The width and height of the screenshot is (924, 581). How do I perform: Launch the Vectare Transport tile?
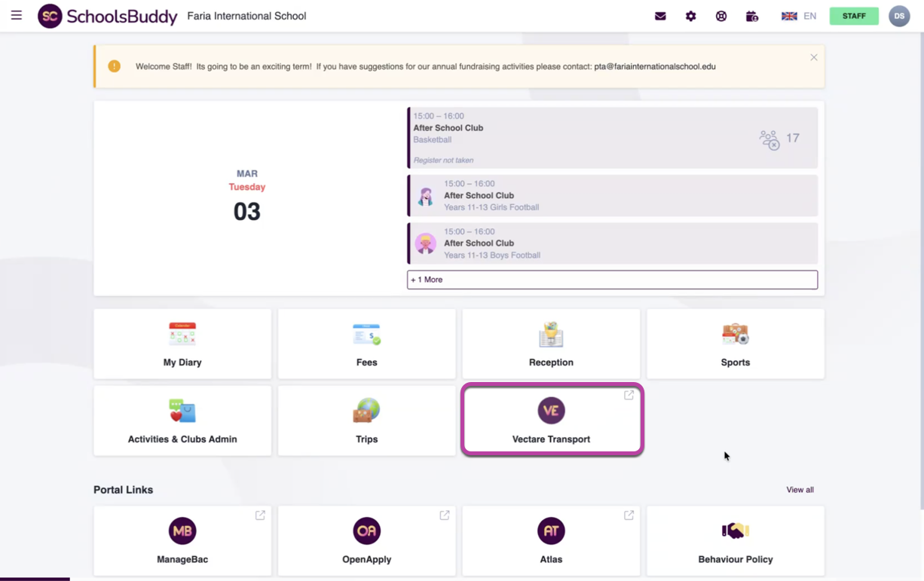click(552, 420)
